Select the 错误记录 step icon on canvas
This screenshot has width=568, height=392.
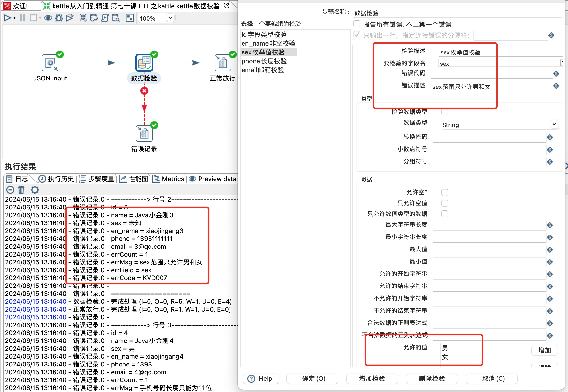[x=144, y=133]
